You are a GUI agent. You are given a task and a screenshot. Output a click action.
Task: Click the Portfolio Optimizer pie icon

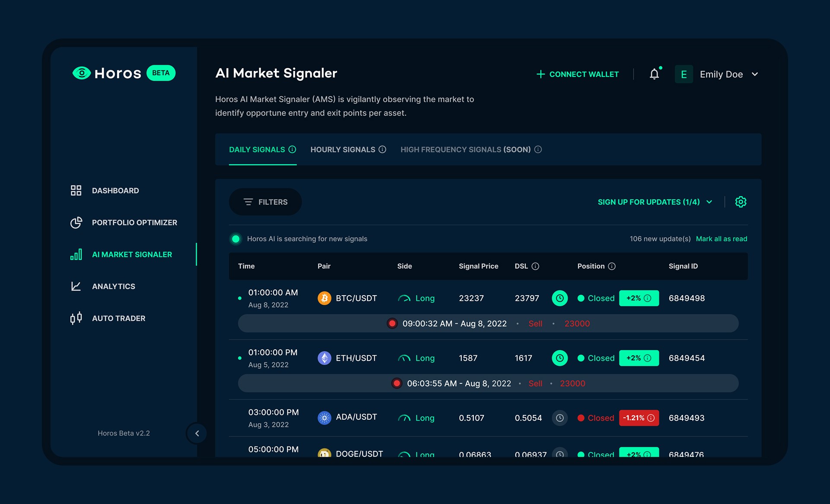coord(76,223)
